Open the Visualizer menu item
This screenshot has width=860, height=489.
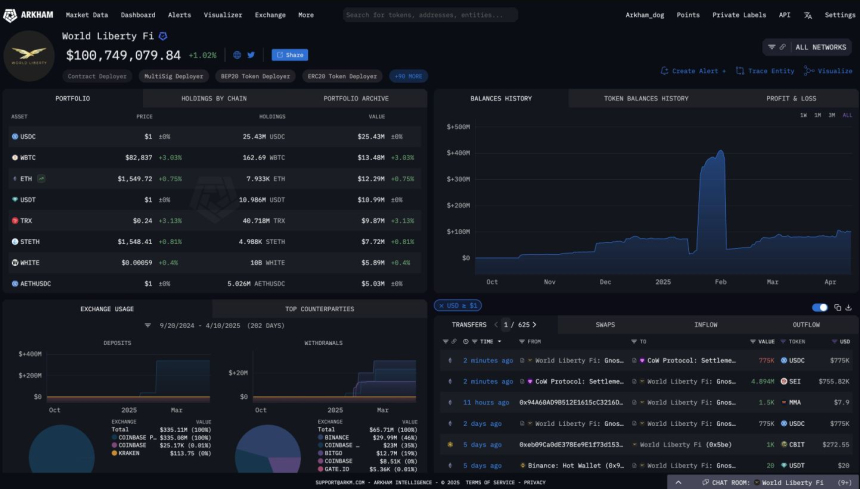click(x=223, y=15)
